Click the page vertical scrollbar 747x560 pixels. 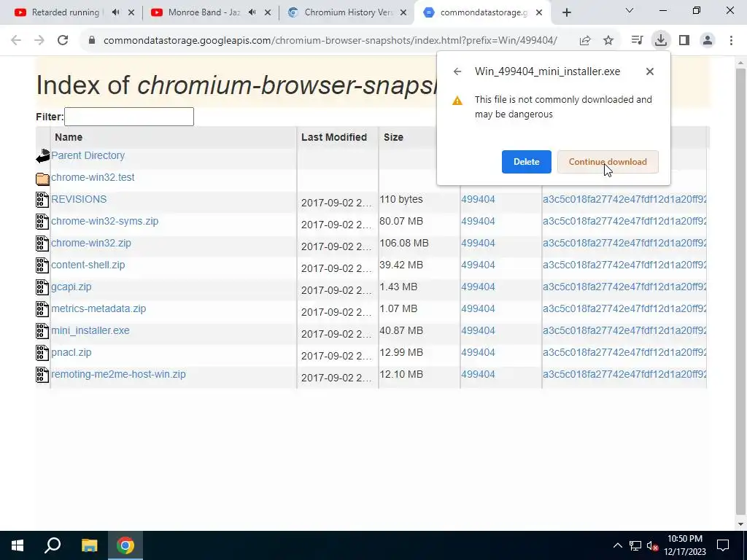pyautogui.click(x=740, y=290)
